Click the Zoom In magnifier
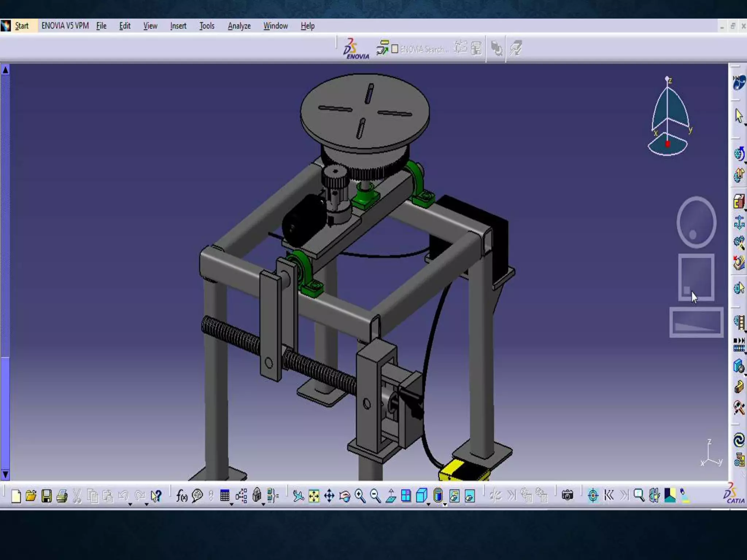The width and height of the screenshot is (747, 560). click(x=360, y=496)
